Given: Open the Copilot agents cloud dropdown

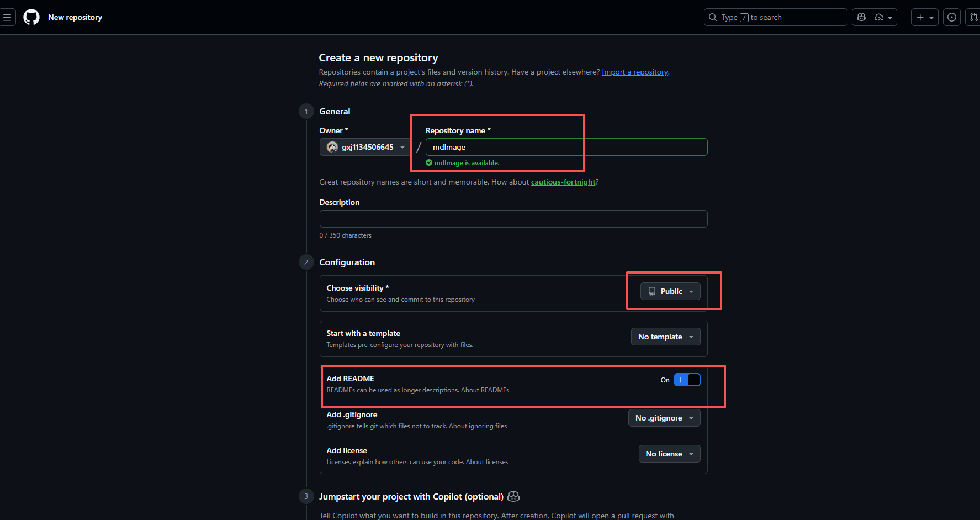Looking at the screenshot, I should click(x=883, y=18).
